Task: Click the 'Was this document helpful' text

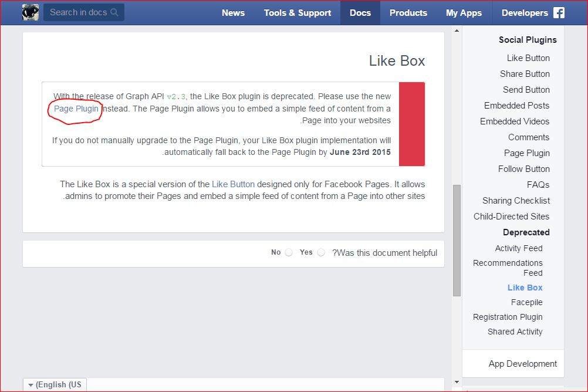Action: (x=384, y=253)
